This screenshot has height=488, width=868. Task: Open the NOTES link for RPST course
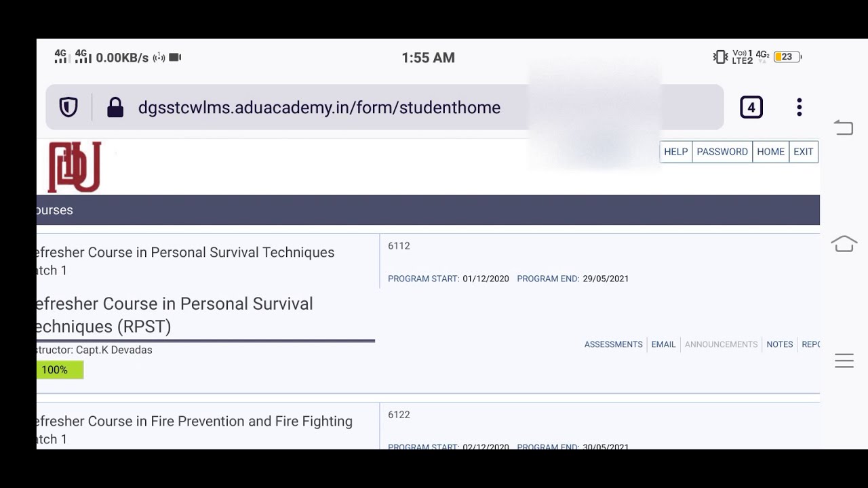point(779,344)
